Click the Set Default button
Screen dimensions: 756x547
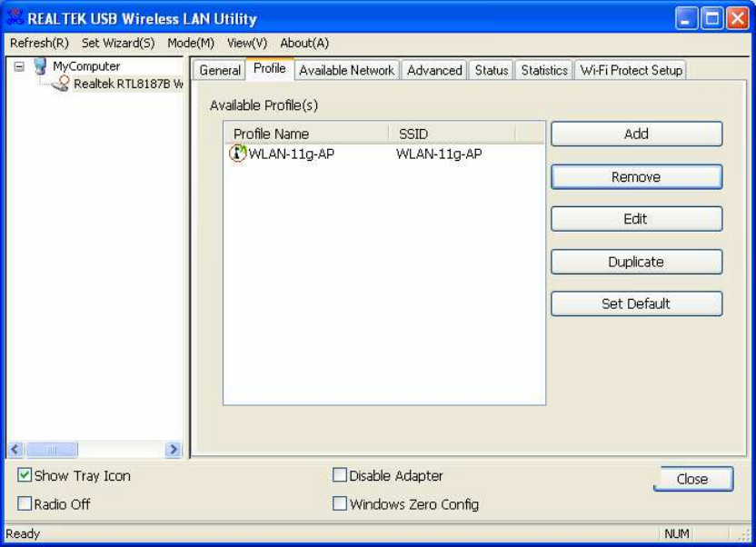coord(636,303)
